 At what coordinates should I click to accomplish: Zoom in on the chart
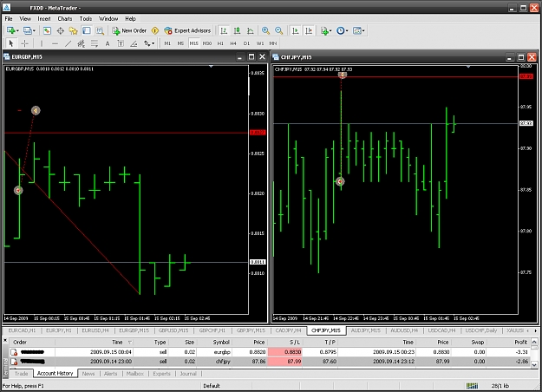pos(265,30)
